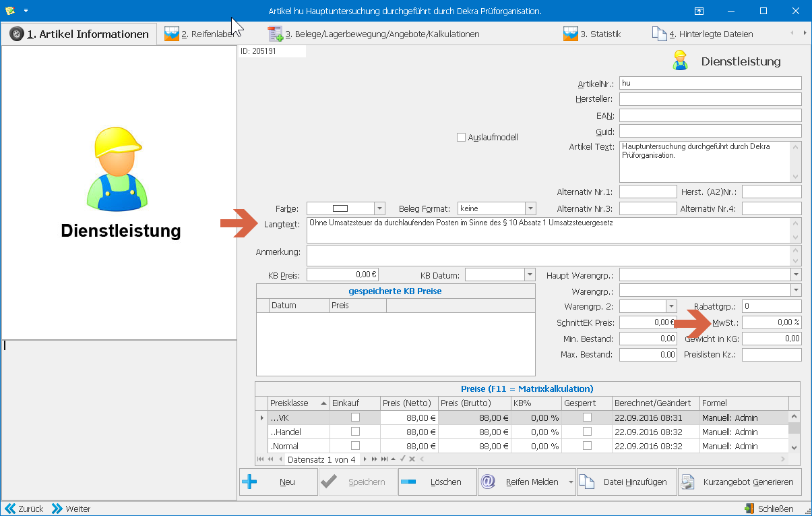Expand the Haupt Warengrp. dropdown
The width and height of the screenshot is (812, 516).
796,275
